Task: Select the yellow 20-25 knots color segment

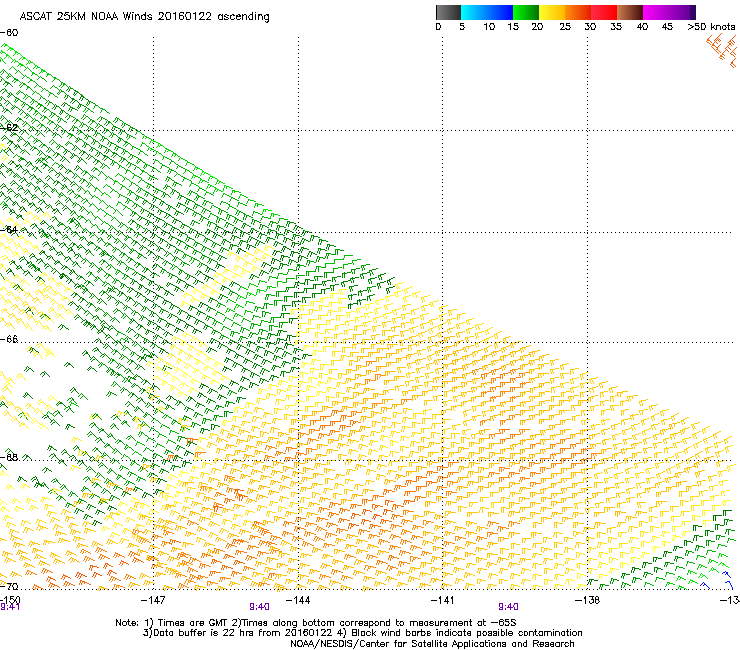Action: pos(552,12)
